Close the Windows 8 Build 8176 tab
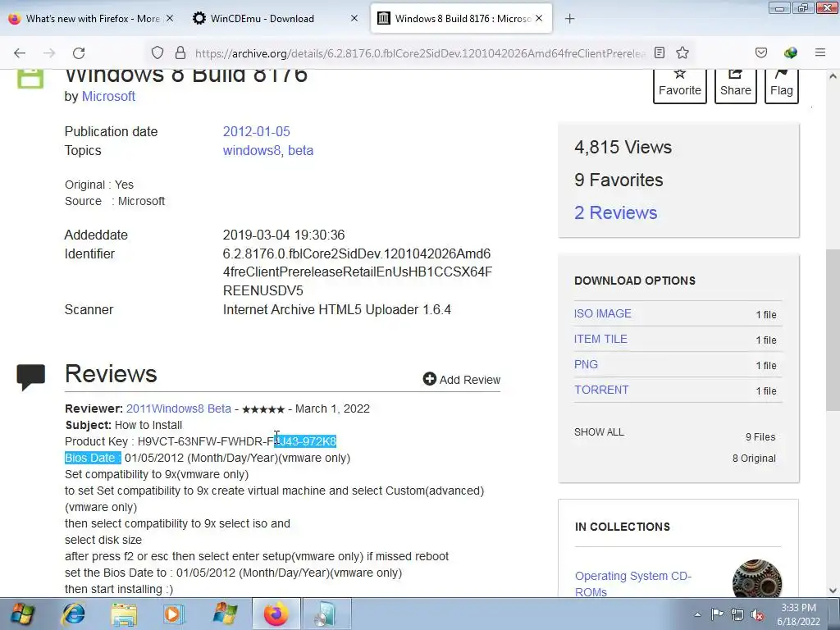Screen dimensions: 840x630 click(539, 18)
